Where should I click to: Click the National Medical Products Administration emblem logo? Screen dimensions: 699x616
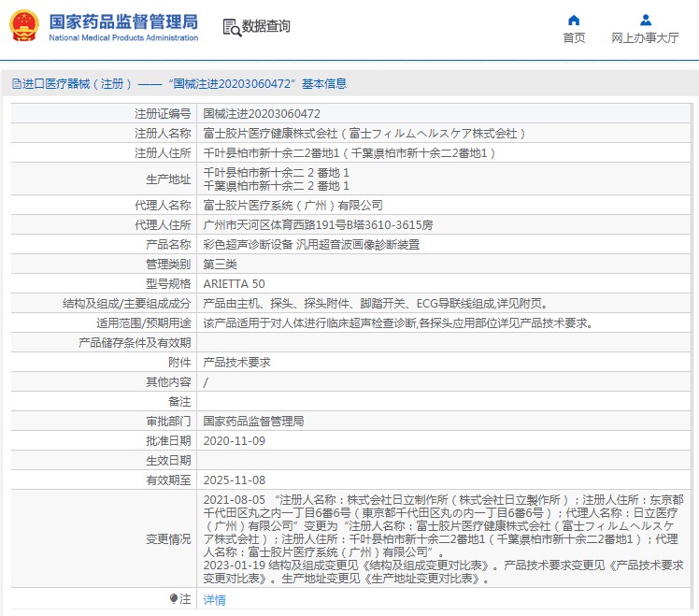23,25
